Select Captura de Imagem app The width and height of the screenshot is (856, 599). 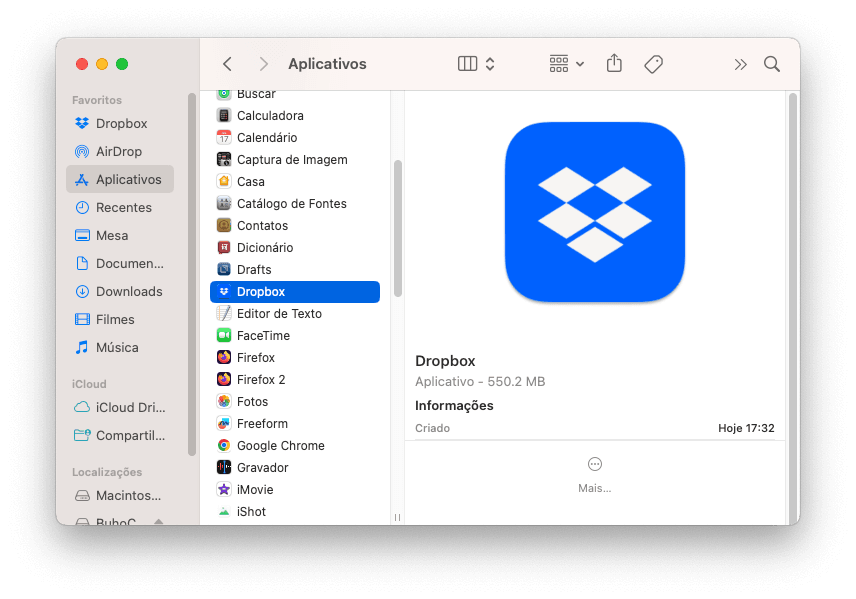click(x=295, y=159)
